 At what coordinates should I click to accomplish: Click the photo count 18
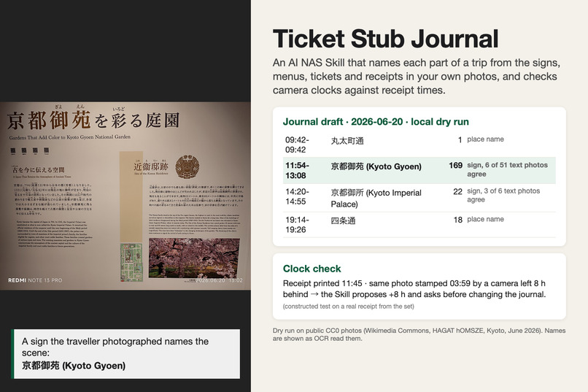(x=458, y=220)
